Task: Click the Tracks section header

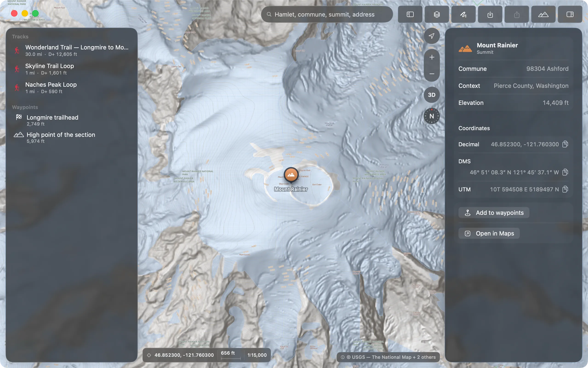Action: point(20,37)
